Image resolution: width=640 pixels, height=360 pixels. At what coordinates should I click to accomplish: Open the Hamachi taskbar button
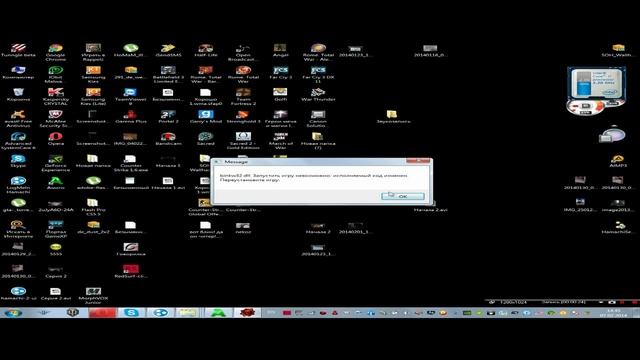point(160,313)
